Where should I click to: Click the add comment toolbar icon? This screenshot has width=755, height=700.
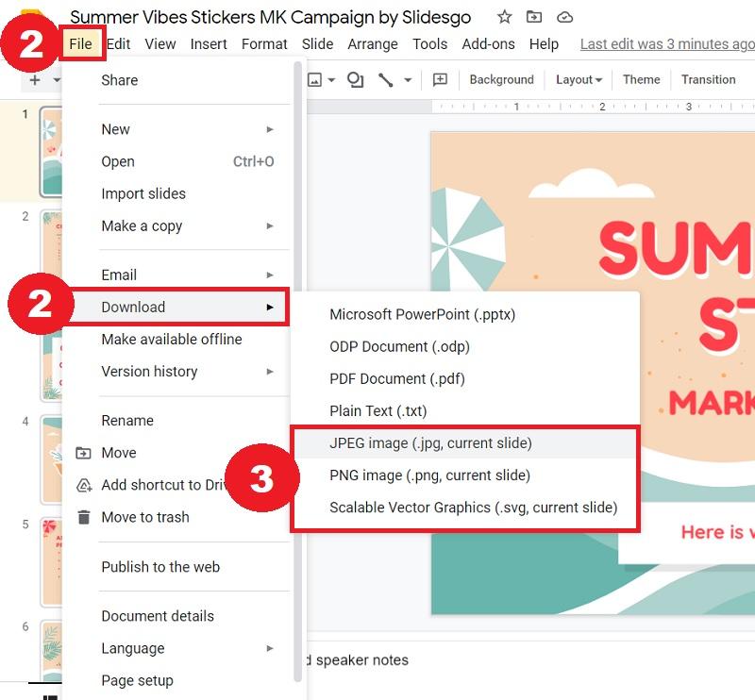(440, 79)
